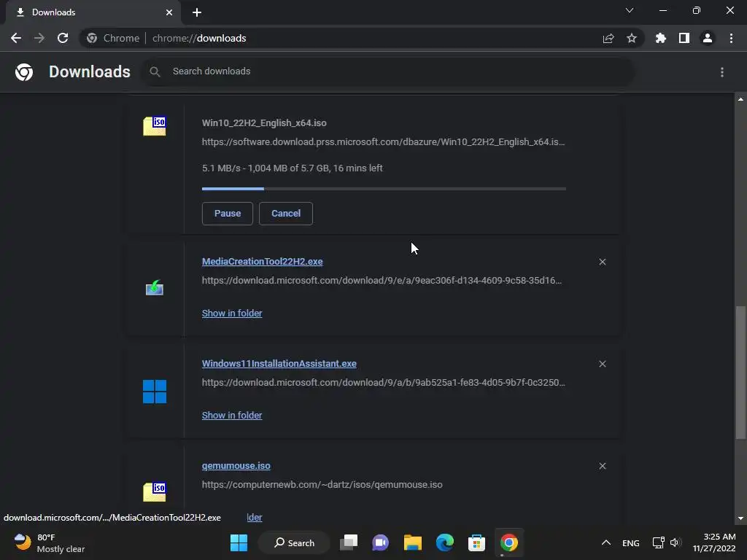Open qemumouse.iso link
The width and height of the screenshot is (747, 560).
point(236,466)
